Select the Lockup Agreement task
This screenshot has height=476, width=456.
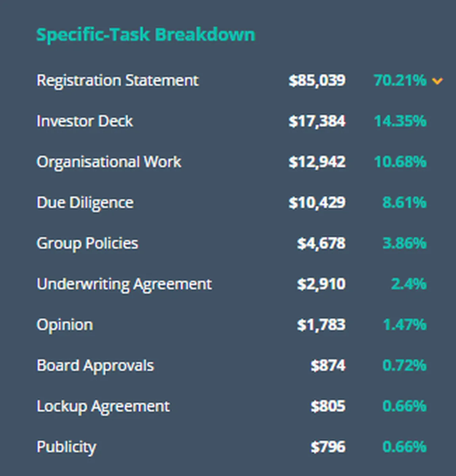click(x=103, y=406)
